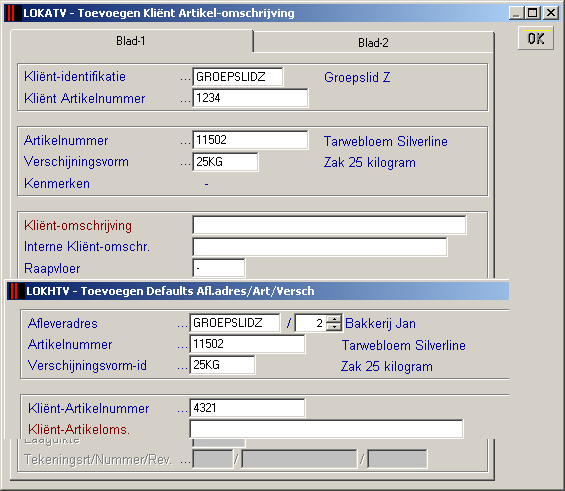565x491 pixels.
Task: Minimize the LOKATV window
Action: (517, 13)
